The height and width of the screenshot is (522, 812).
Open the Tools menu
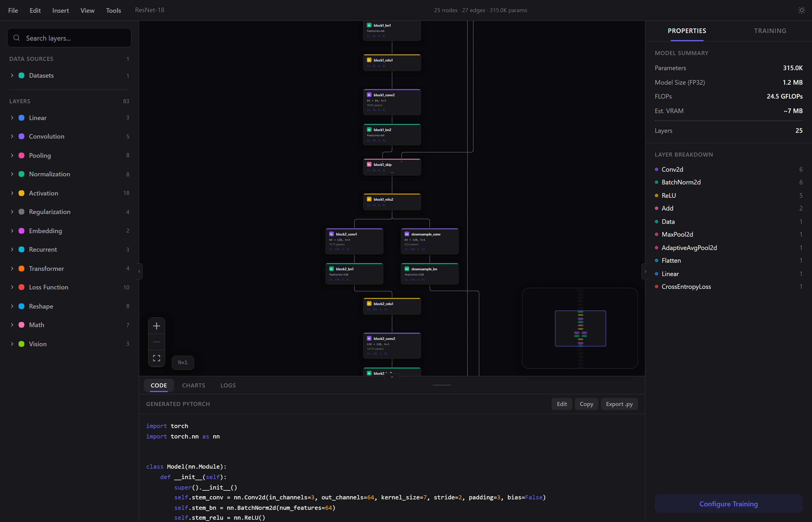113,10
